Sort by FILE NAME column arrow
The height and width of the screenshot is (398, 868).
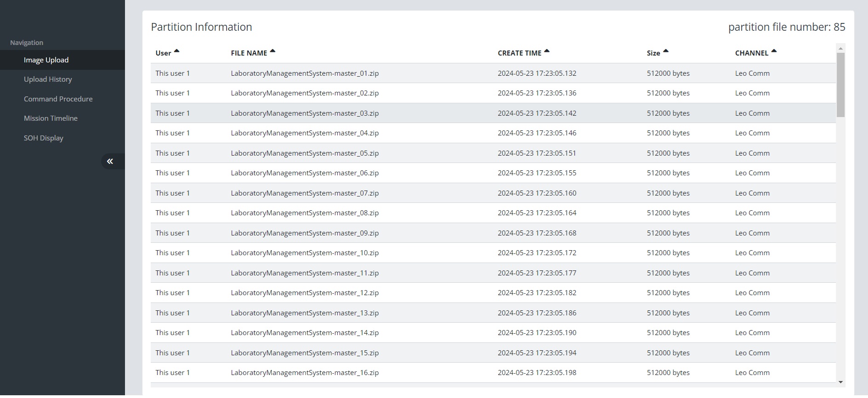[x=272, y=51]
